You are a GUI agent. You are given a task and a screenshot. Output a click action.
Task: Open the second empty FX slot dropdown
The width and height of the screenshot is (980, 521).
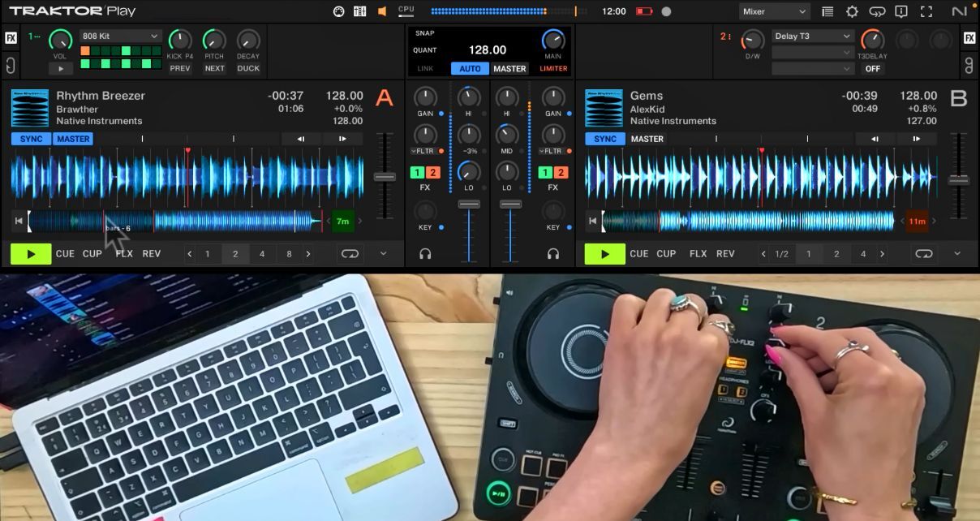click(813, 53)
